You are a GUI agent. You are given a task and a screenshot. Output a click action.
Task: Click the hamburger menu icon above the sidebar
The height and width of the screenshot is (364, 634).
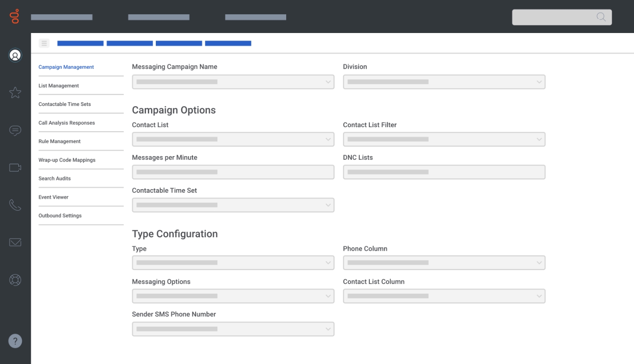click(x=44, y=43)
